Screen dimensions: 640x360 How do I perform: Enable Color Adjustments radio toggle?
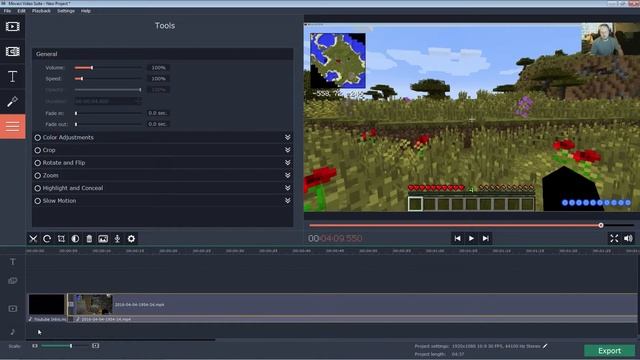click(38, 138)
